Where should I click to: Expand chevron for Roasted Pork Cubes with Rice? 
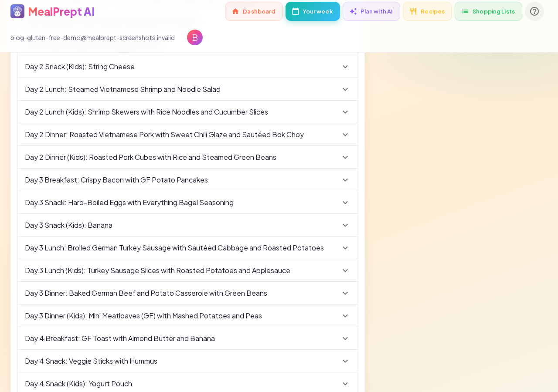pyautogui.click(x=345, y=157)
